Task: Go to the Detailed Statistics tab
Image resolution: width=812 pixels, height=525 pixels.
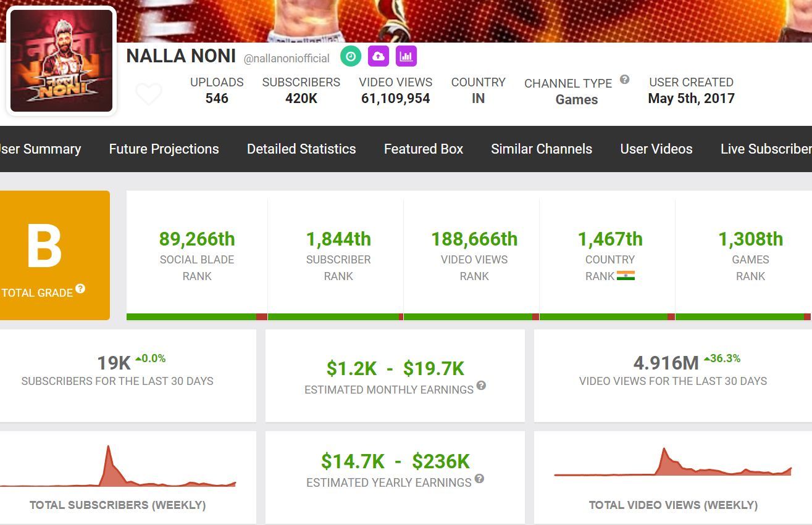Action: pyautogui.click(x=301, y=149)
